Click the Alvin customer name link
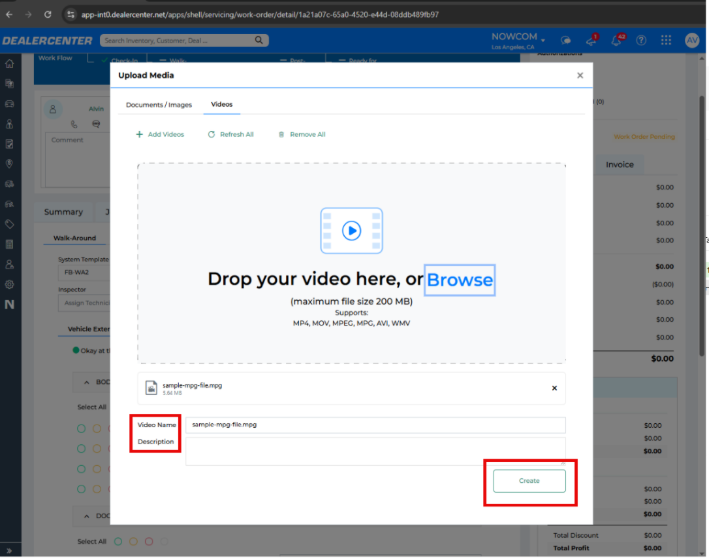The image size is (709, 559). [x=96, y=109]
